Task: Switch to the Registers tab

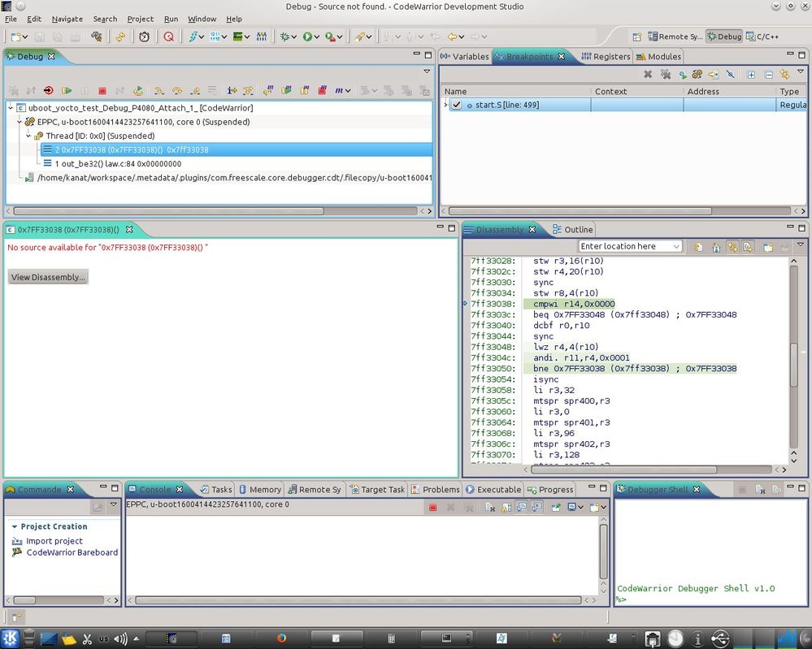Action: 606,56
